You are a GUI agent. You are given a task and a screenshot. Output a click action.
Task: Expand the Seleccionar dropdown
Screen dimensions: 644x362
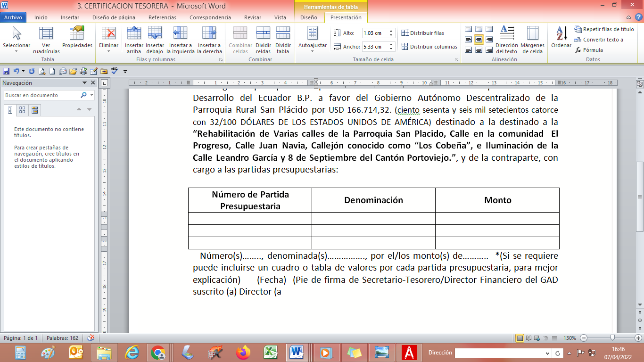[x=17, y=51]
